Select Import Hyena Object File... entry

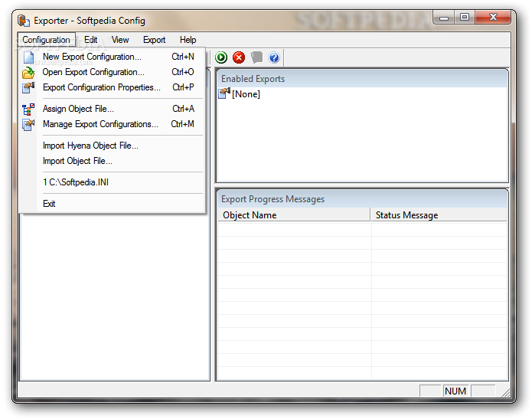113,146
